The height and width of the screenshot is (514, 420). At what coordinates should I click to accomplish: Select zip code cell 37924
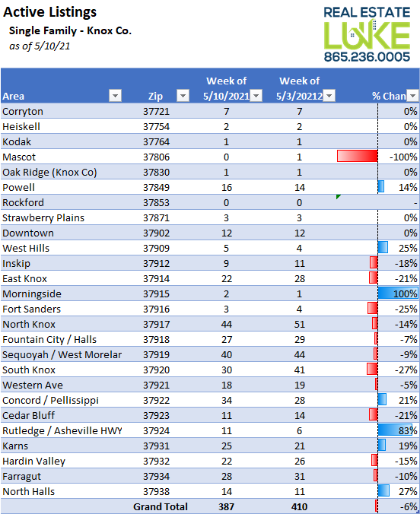click(156, 430)
